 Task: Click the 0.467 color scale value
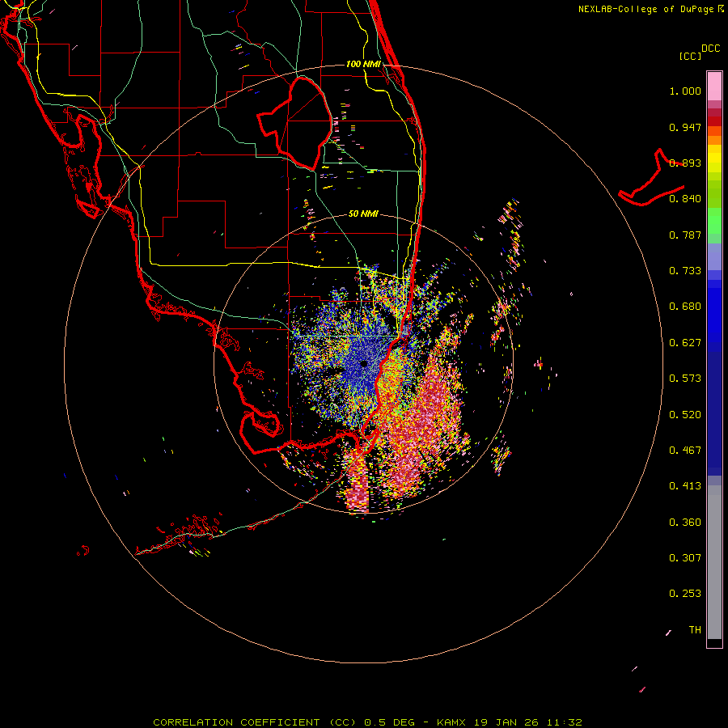point(685,451)
